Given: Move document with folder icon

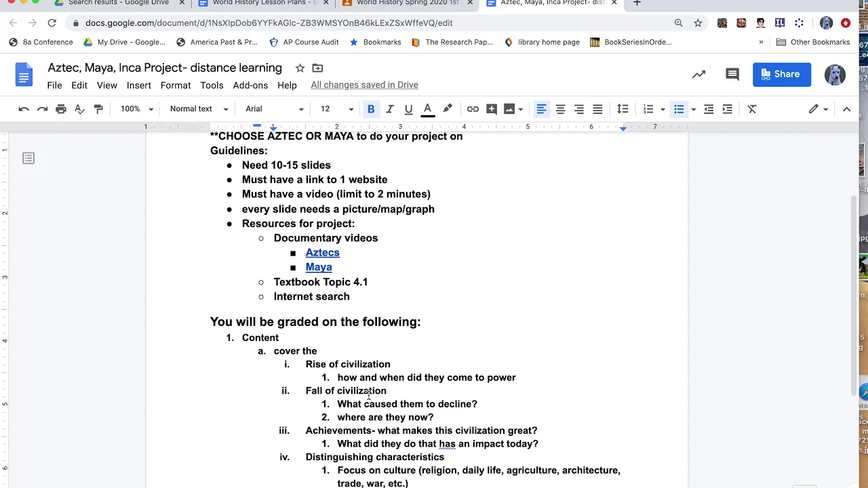Looking at the screenshot, I should 317,68.
